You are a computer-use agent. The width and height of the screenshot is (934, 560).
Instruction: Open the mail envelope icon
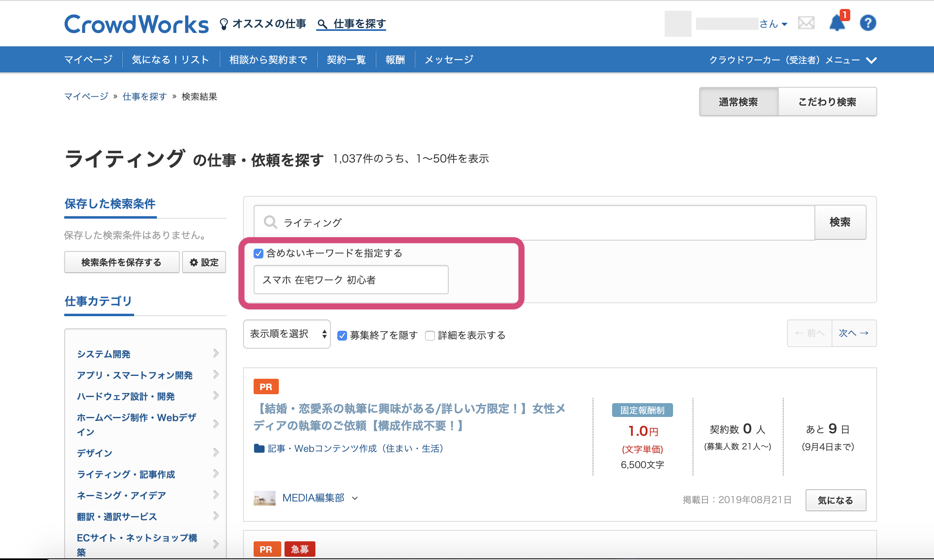point(806,23)
